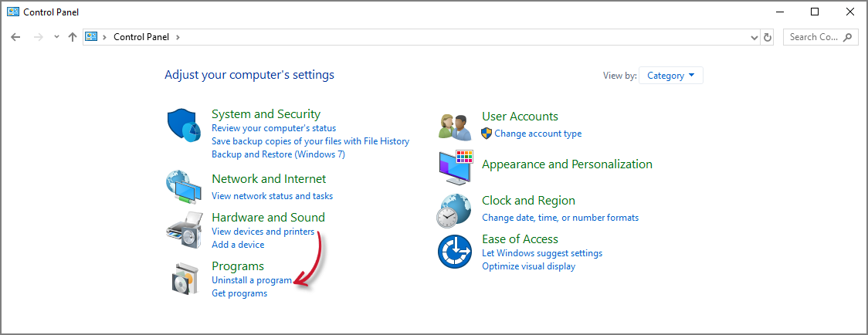Open View devices and printers

tap(263, 232)
